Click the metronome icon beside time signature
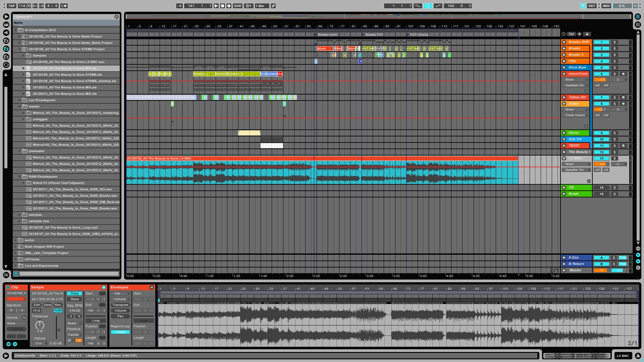This screenshot has width=644, height=362. (x=64, y=6)
